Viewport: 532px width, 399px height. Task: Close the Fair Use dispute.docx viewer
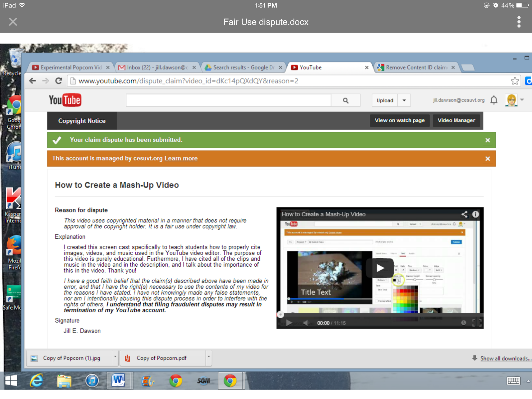(13, 22)
